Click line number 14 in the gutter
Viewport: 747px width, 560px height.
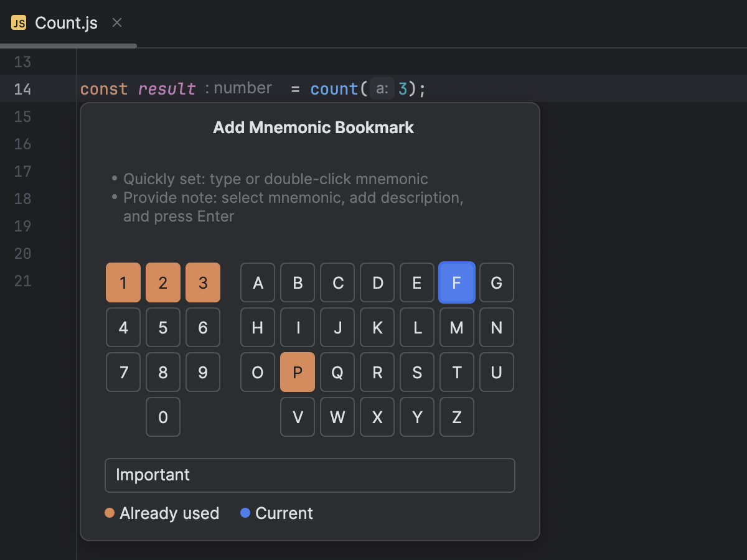pos(22,88)
